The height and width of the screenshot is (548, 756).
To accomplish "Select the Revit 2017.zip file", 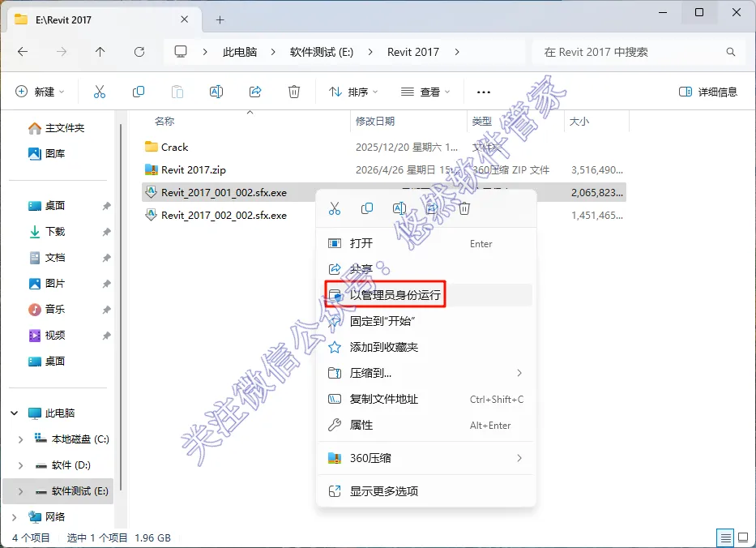I will pos(384,169).
